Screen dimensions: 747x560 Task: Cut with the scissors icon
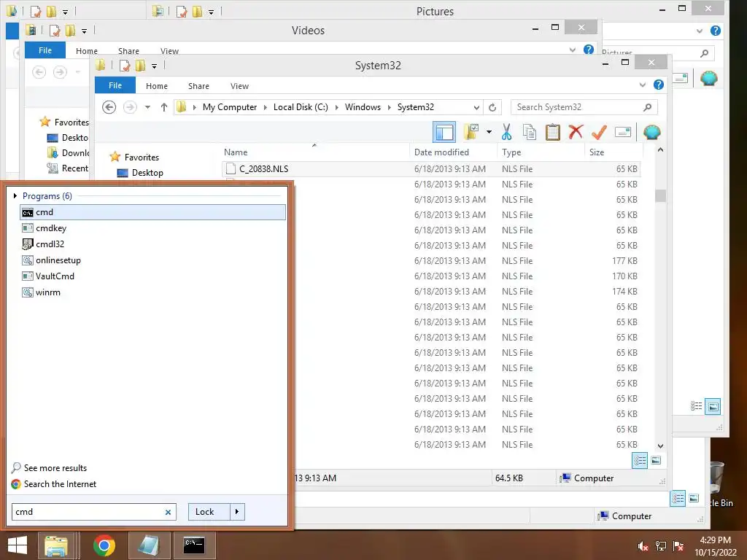pos(506,132)
